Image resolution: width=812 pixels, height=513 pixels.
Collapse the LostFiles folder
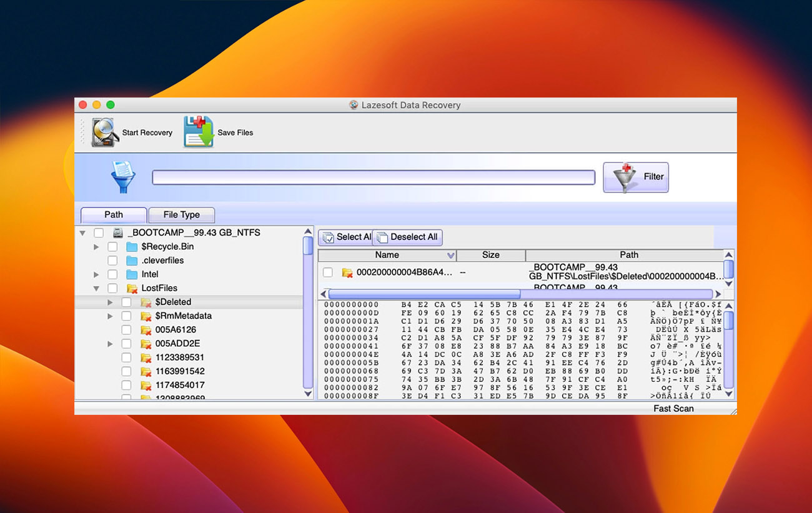coord(96,288)
